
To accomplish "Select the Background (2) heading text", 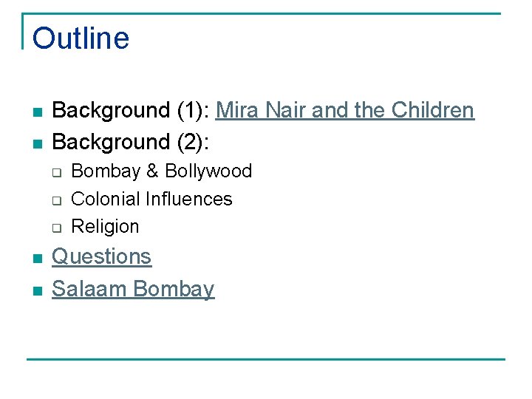I will [x=130, y=141].
